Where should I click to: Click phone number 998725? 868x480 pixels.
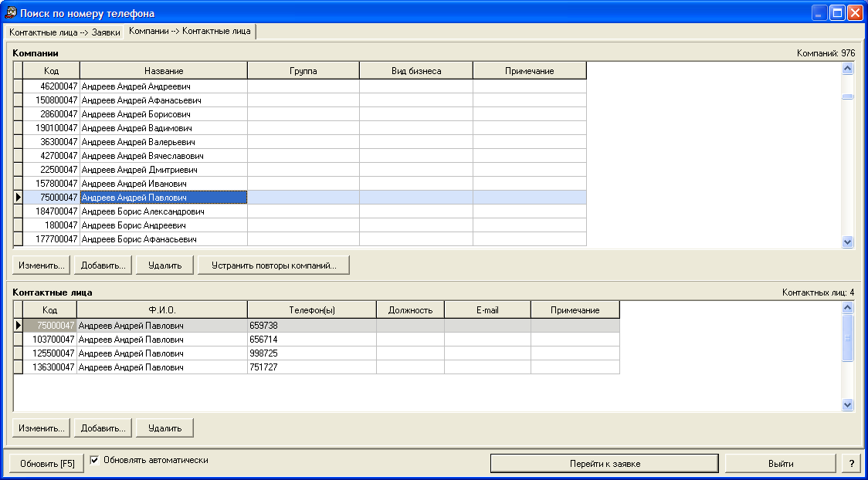pos(312,353)
